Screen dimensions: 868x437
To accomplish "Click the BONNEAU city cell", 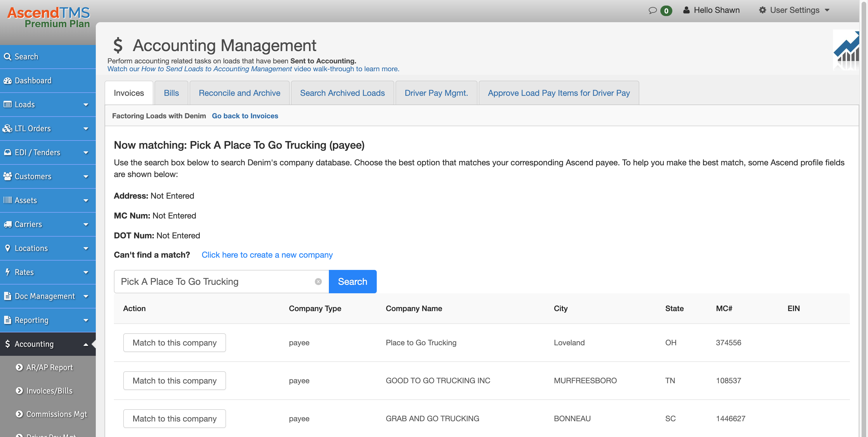I will tap(572, 419).
